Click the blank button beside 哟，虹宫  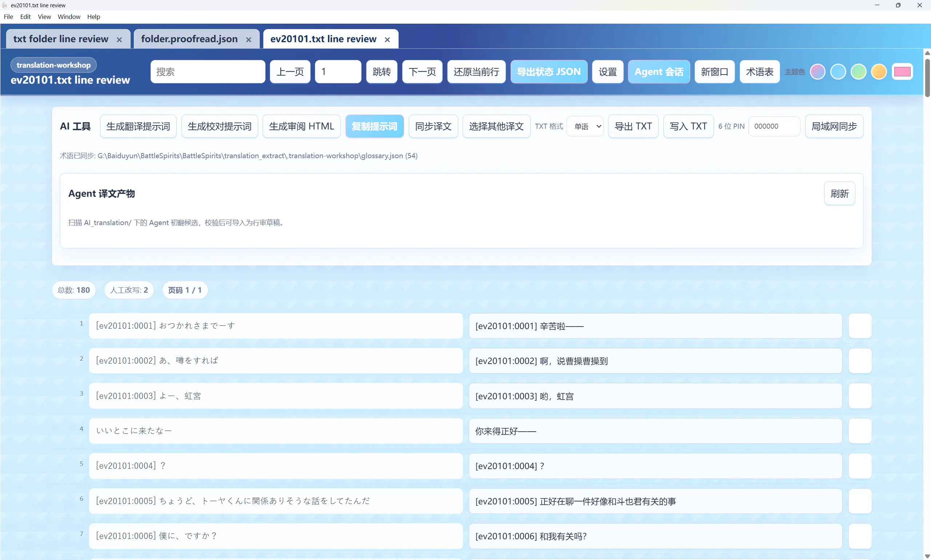[x=860, y=396]
